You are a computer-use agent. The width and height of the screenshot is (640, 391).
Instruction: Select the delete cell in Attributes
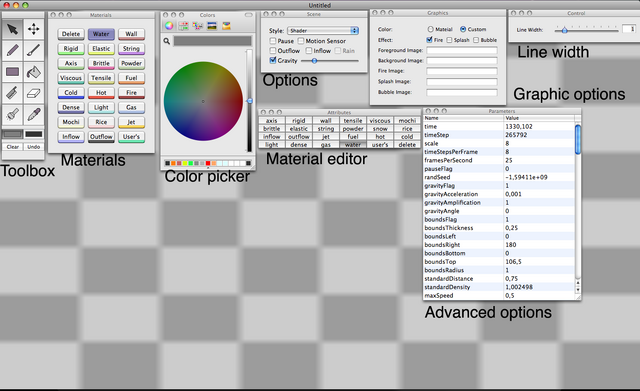pyautogui.click(x=407, y=145)
